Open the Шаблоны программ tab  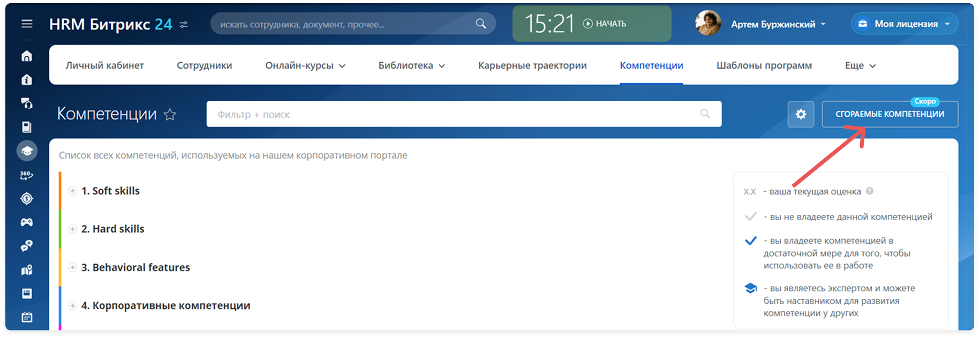pos(764,65)
